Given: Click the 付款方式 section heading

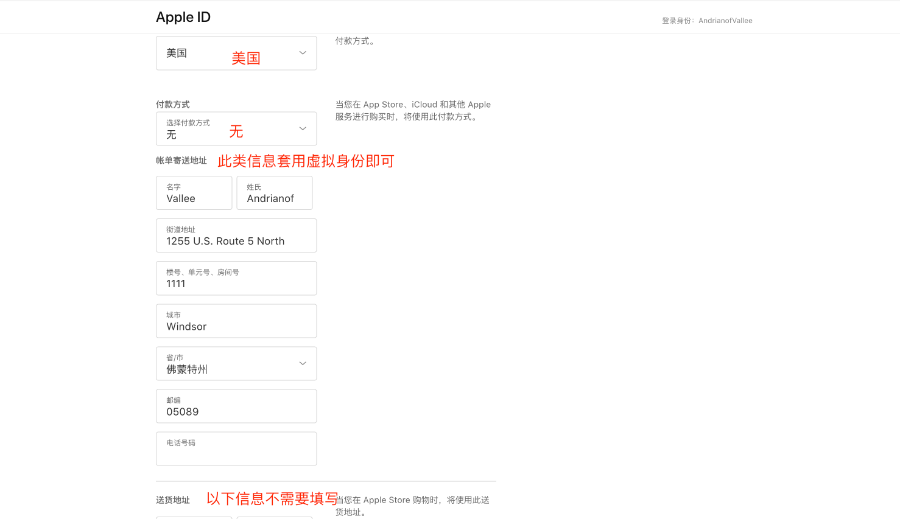Looking at the screenshot, I should (172, 104).
